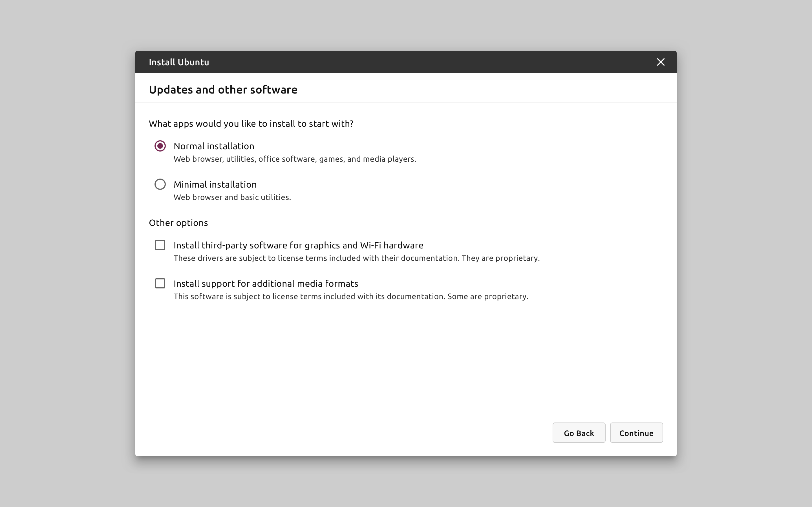Click the dark title bar beside the window title
This screenshot has height=507, width=812.
403,62
